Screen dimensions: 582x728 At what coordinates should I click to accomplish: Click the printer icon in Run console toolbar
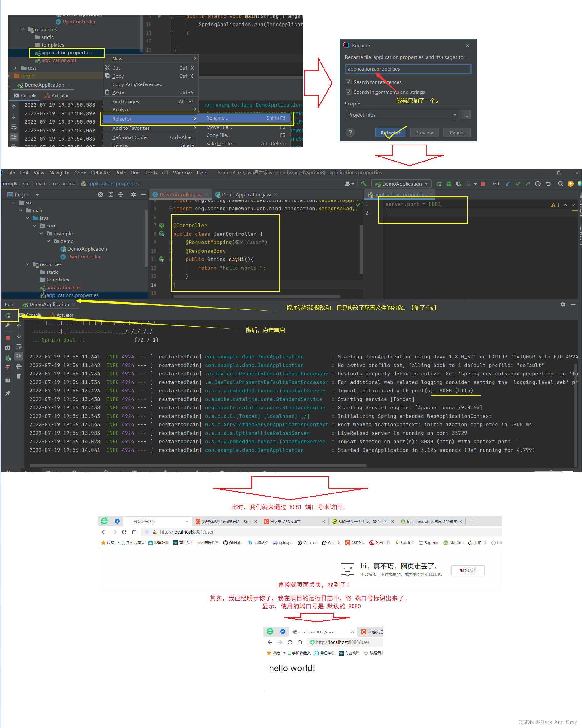click(19, 366)
